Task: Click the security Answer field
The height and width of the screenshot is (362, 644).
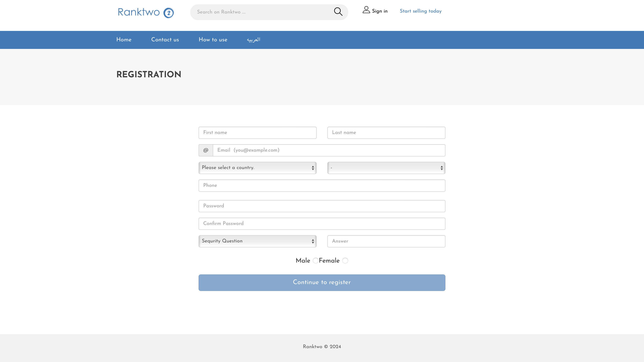Action: click(x=386, y=241)
